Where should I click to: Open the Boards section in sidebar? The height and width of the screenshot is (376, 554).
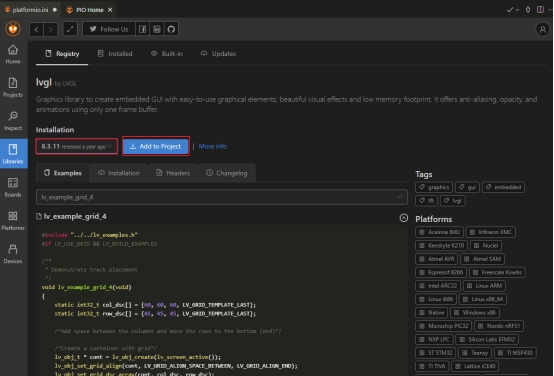tap(13, 187)
